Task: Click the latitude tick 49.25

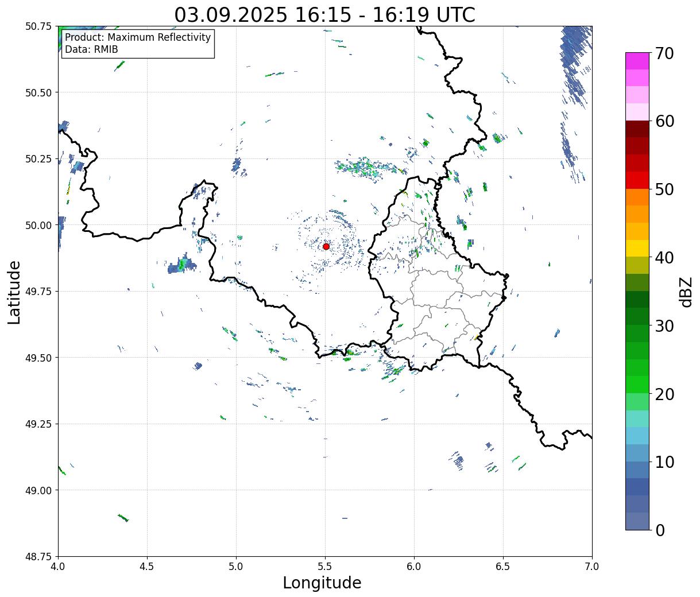Action: click(x=38, y=424)
